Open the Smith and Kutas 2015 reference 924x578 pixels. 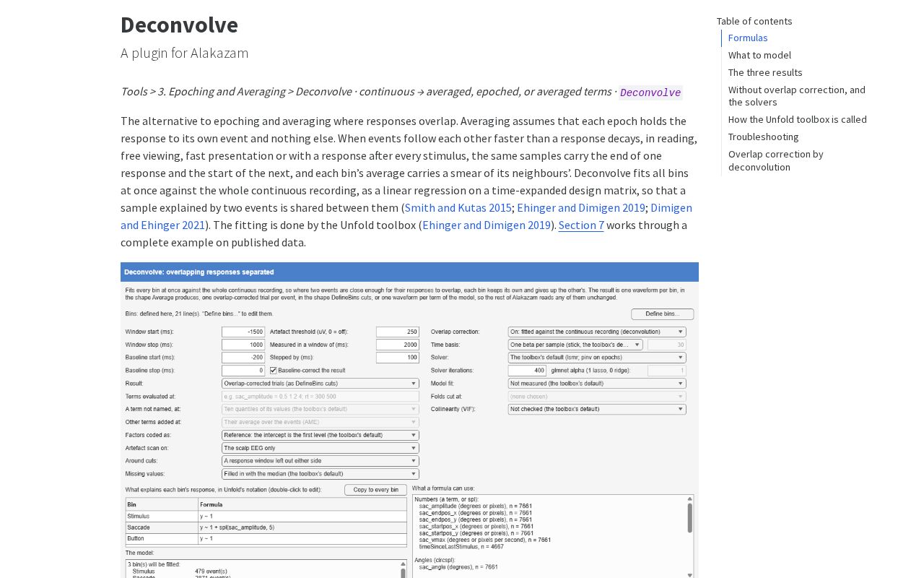[x=458, y=207]
